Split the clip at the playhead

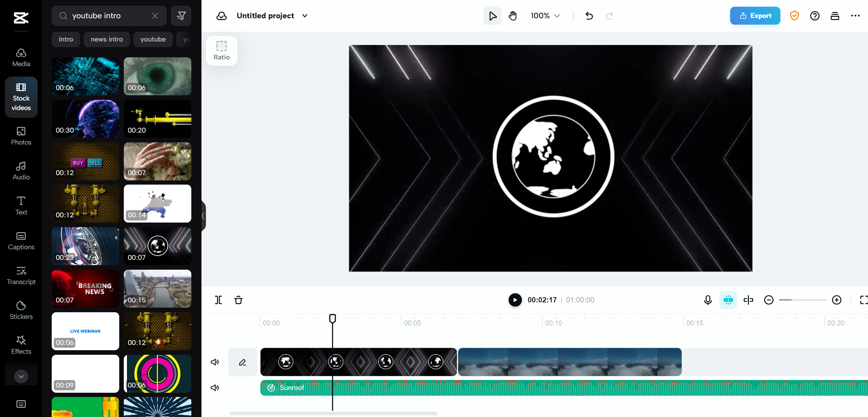point(218,300)
